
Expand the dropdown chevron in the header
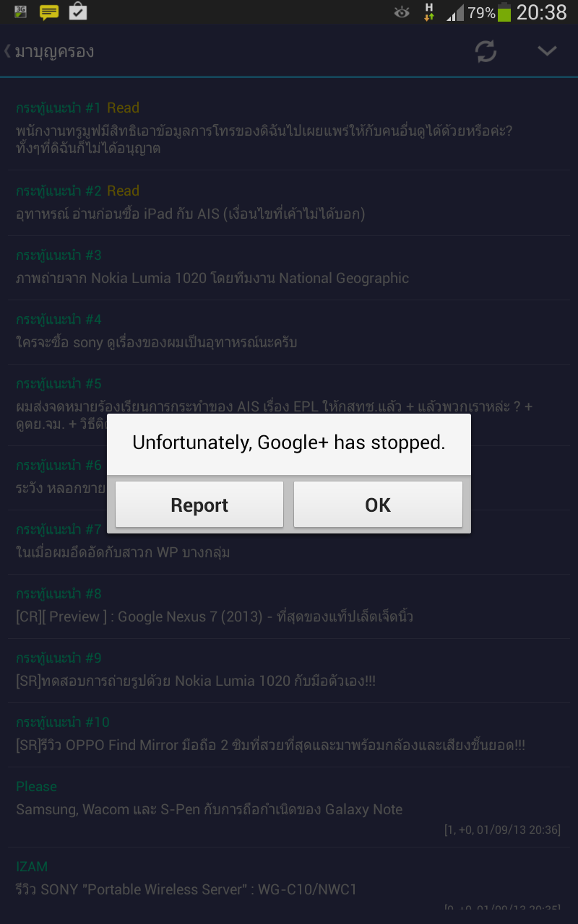tap(547, 51)
